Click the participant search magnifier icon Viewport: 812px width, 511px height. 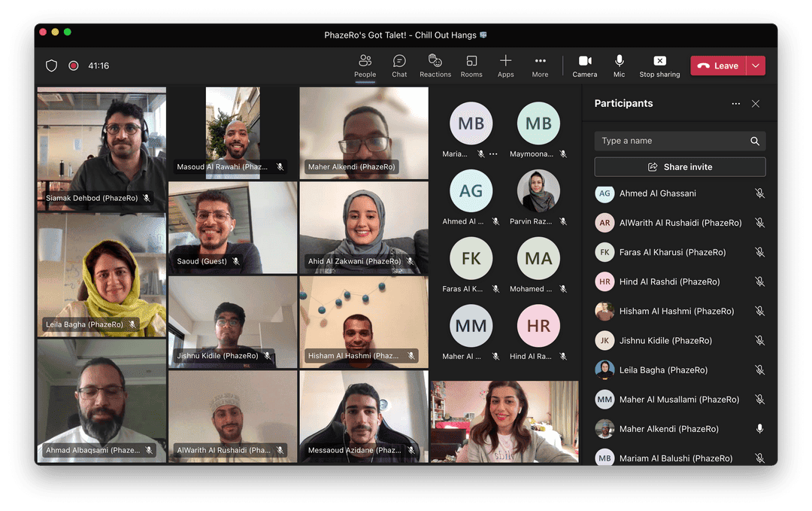click(755, 141)
